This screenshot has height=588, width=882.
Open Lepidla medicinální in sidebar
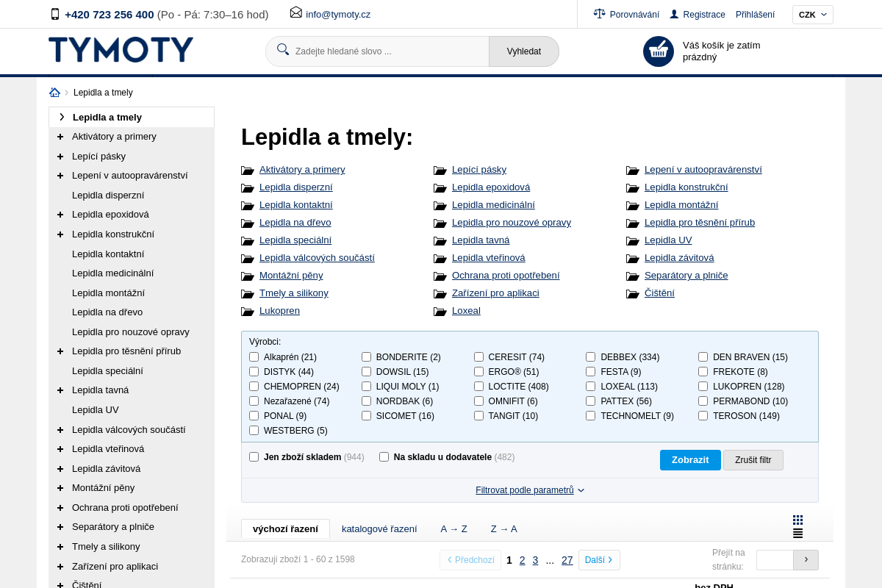112,273
